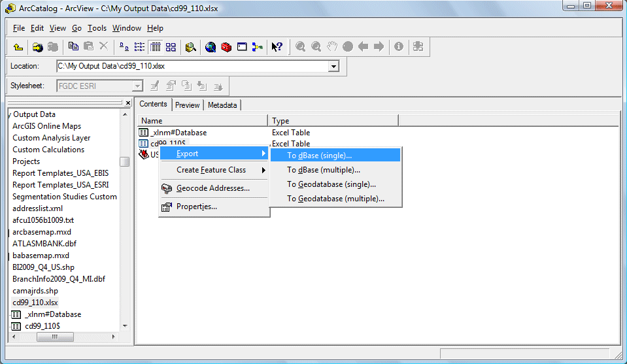Open the Go menu
This screenshot has width=627, height=364.
pos(76,28)
